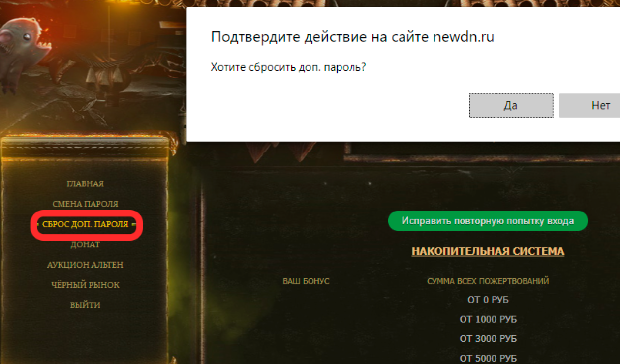Select the ОТ 5000 РУБ tier row
The image size is (620, 364).
coord(488,359)
